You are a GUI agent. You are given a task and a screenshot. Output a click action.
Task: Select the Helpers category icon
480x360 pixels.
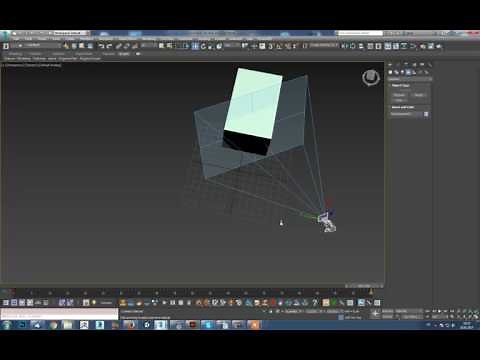pos(414,72)
